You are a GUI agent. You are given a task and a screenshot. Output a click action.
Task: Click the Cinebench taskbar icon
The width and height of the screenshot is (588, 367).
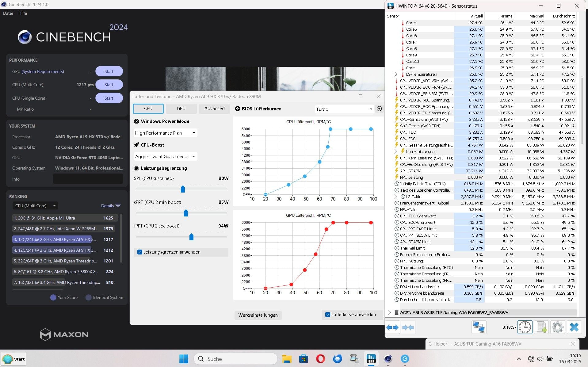(388, 359)
